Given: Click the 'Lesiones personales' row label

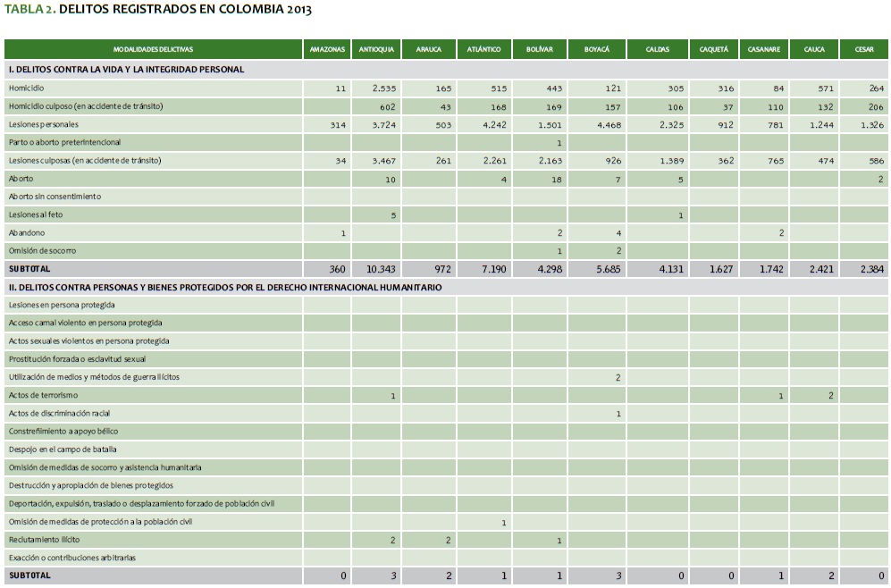Looking at the screenshot, I should [x=44, y=124].
